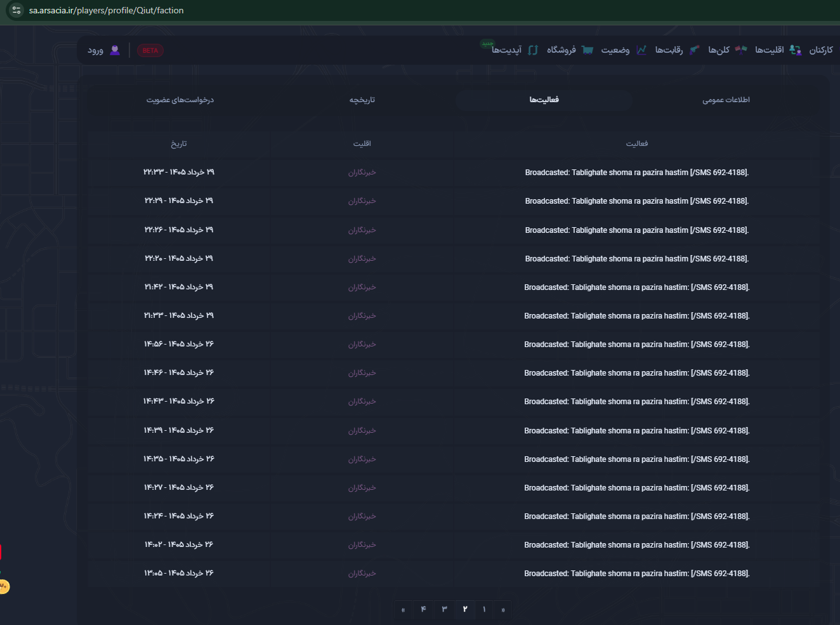Select the اطلاعات عمومی tab

click(x=726, y=100)
